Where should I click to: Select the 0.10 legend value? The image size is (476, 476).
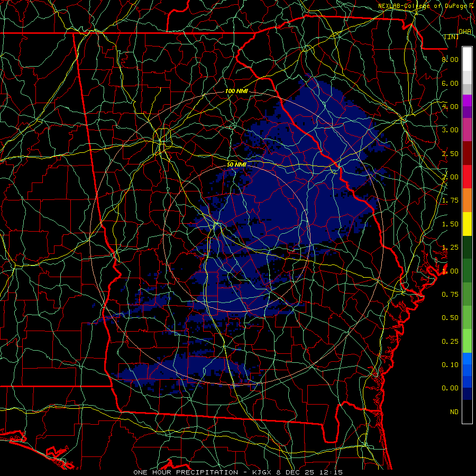[450, 365]
